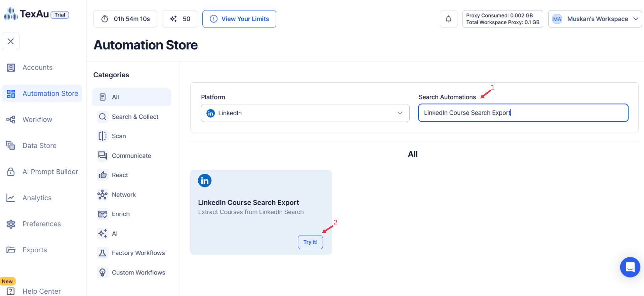
Task: Click the LinkedIn icon in Platform dropdown
Action: pos(211,113)
